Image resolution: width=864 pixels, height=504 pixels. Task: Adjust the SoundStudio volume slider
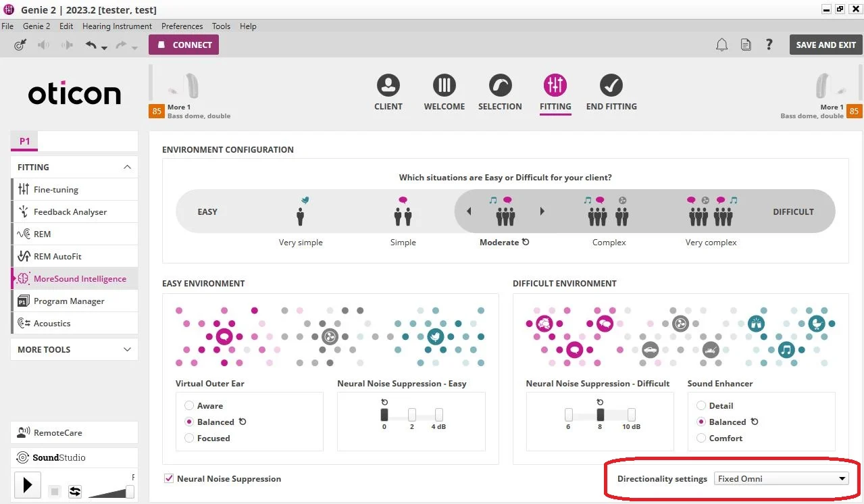click(x=130, y=492)
